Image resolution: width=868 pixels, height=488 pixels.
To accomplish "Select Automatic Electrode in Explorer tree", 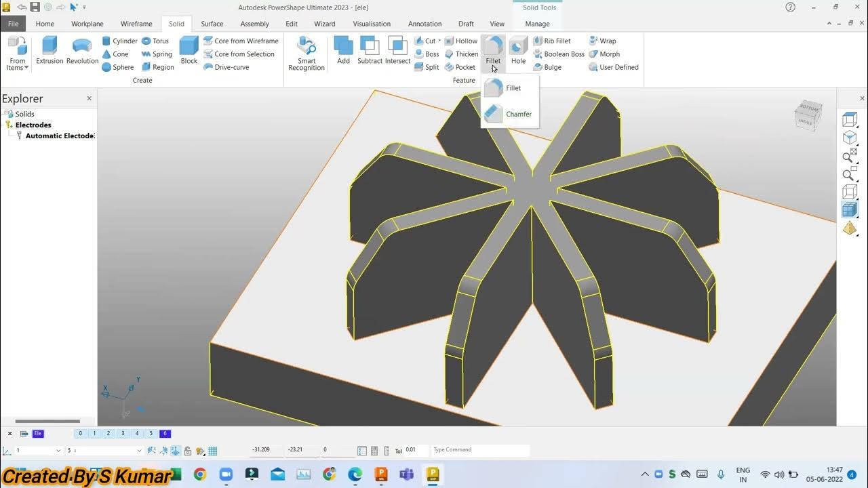I will tap(60, 136).
